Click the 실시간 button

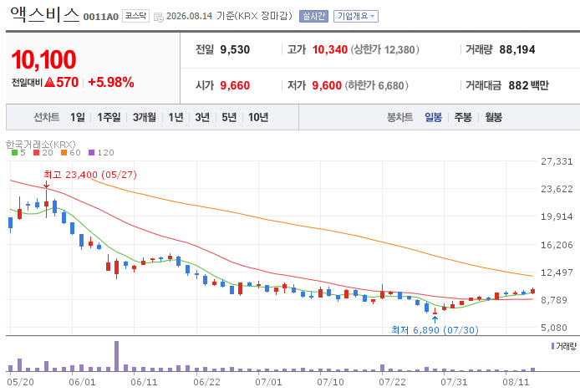pos(313,16)
